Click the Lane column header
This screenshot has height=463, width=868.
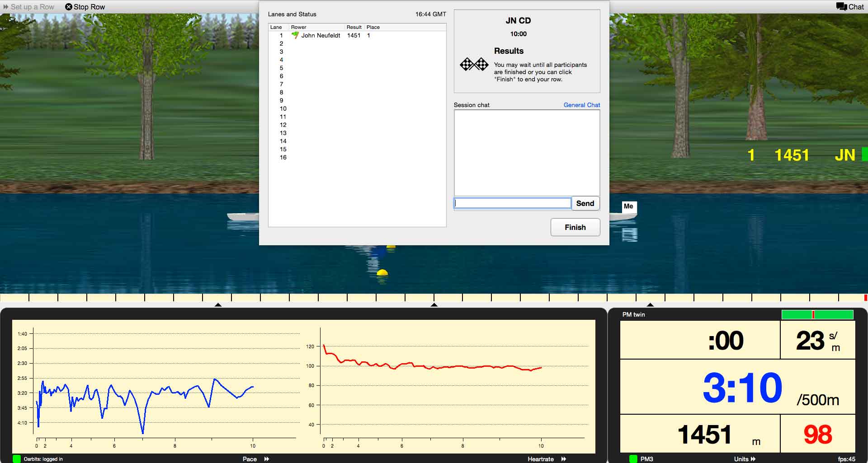coord(276,27)
